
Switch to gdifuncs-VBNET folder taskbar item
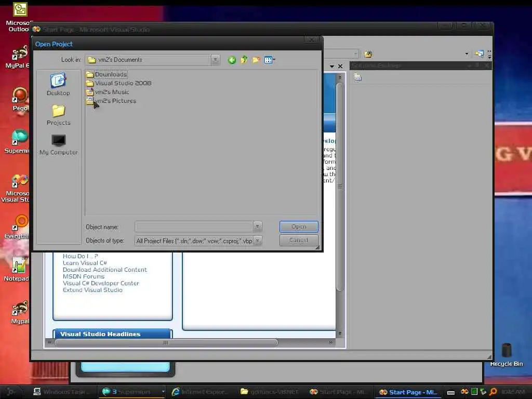[270, 392]
